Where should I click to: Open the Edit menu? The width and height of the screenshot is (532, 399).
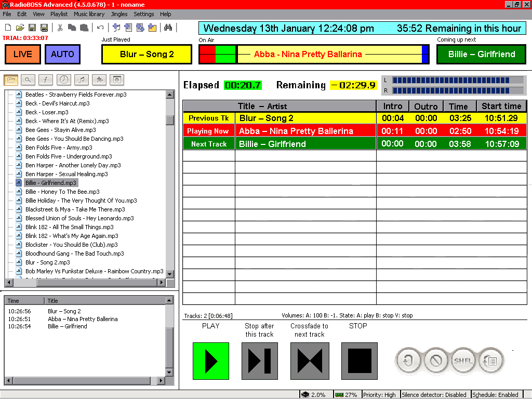point(22,14)
